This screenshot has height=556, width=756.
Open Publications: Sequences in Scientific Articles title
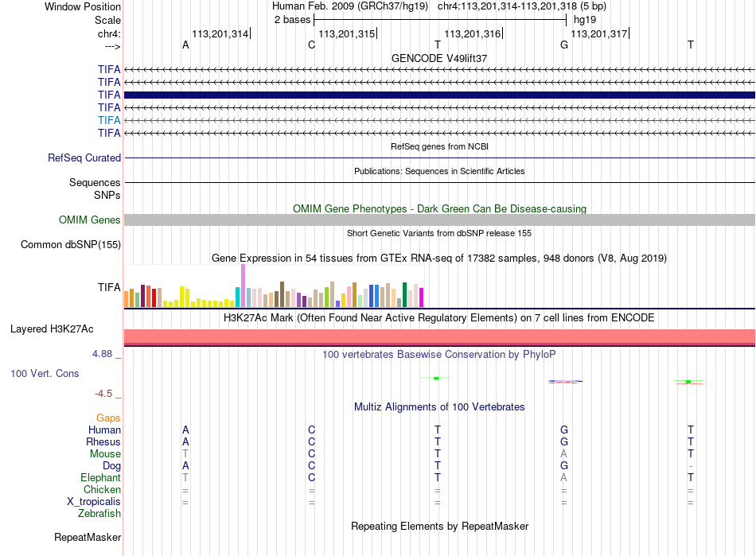(x=439, y=171)
